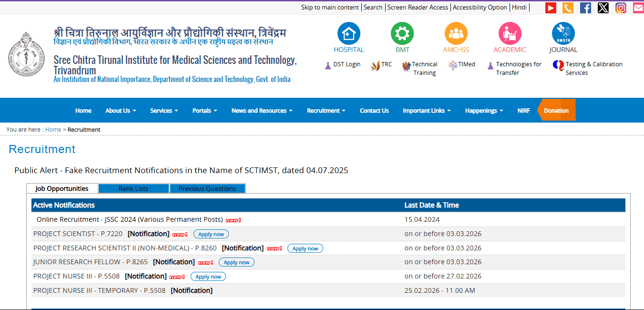Open the Previous Questions tab
This screenshot has height=310, width=644.
(x=207, y=188)
